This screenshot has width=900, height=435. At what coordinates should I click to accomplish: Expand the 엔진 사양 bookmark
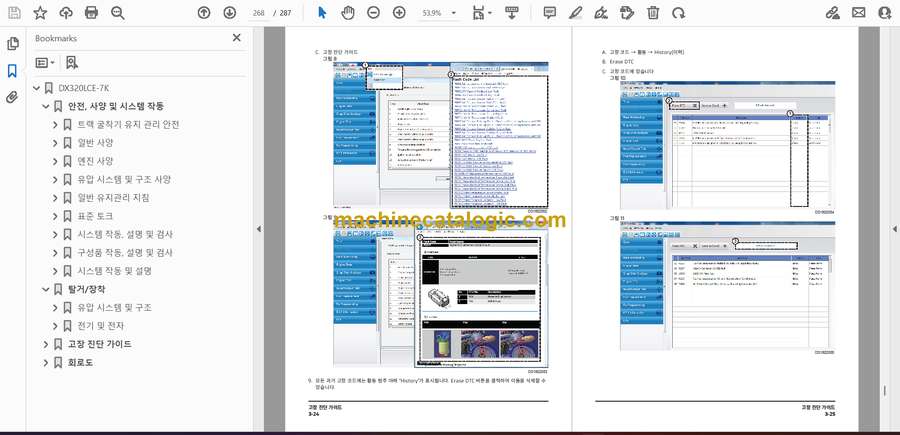coord(55,161)
